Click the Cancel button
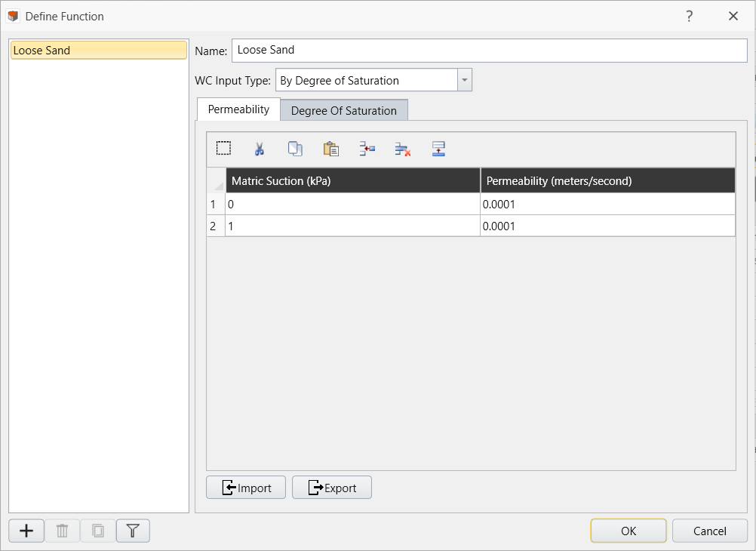Screen dimensions: 756x551 [710, 531]
